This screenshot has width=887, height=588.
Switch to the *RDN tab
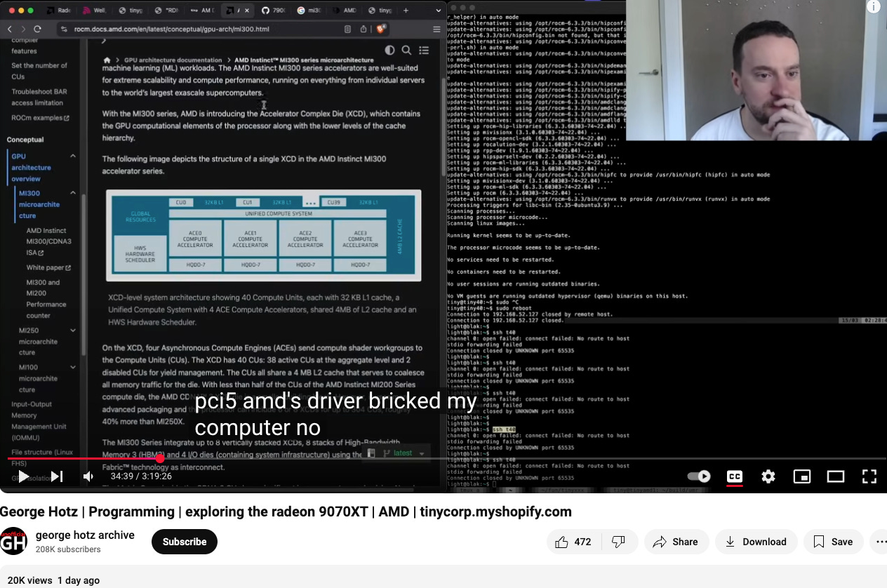[x=166, y=11]
